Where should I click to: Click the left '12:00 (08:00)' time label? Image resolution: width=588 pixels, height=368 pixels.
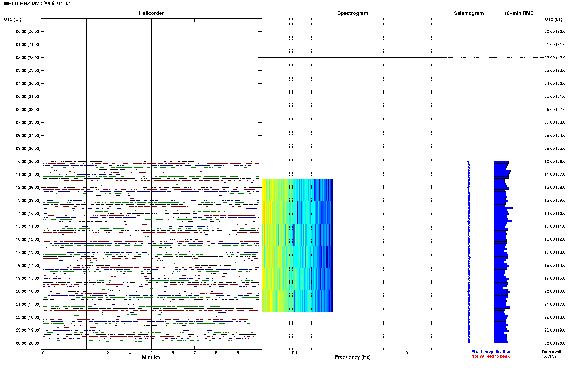tap(28, 187)
